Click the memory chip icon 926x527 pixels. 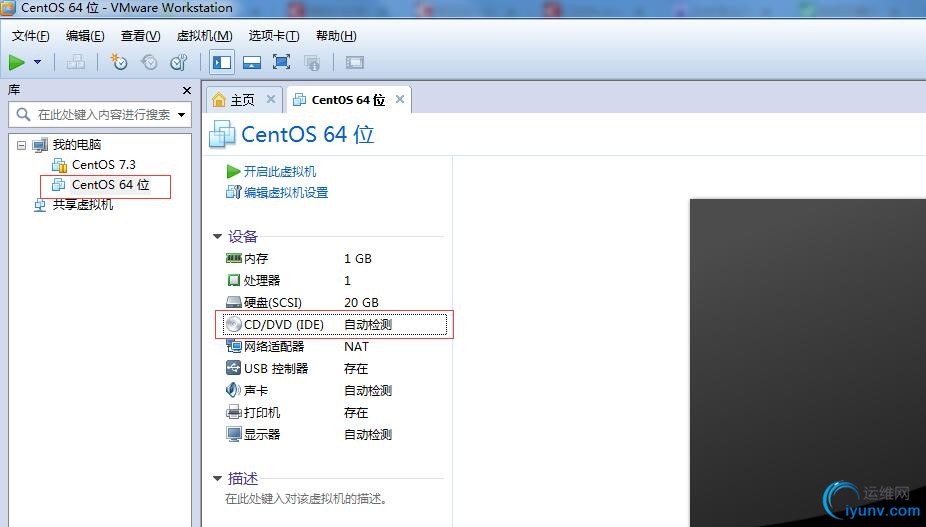[x=234, y=258]
